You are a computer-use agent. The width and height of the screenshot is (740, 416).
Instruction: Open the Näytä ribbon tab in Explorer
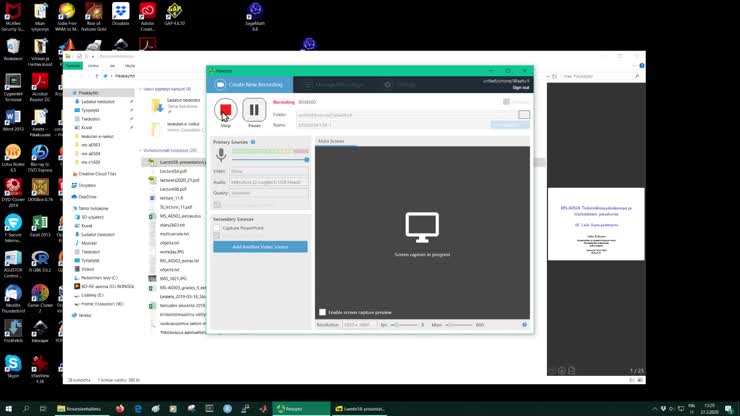click(x=130, y=66)
